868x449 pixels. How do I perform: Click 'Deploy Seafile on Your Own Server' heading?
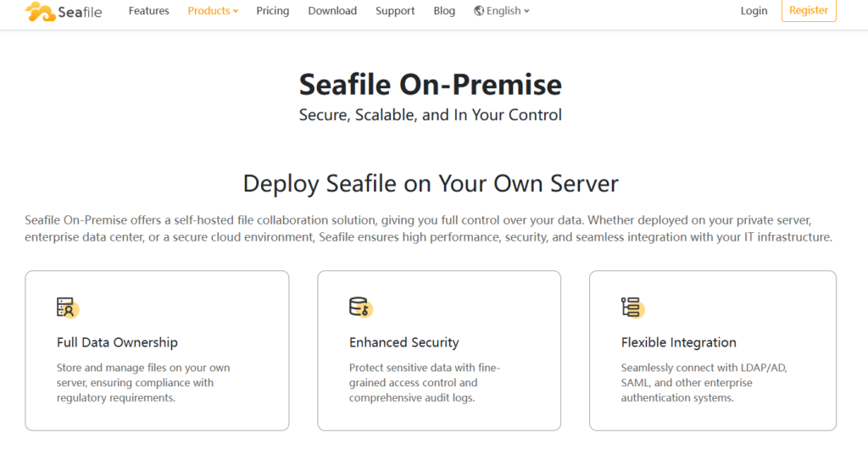431,184
